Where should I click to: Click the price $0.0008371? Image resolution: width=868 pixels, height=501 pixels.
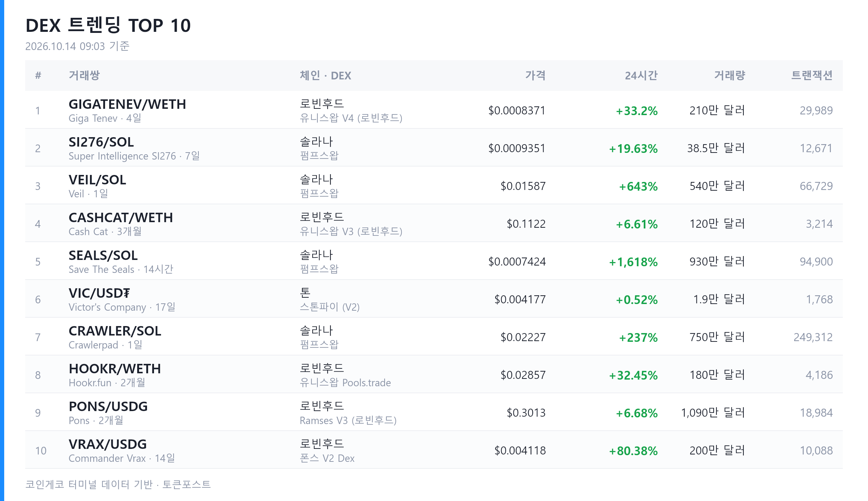[517, 111]
